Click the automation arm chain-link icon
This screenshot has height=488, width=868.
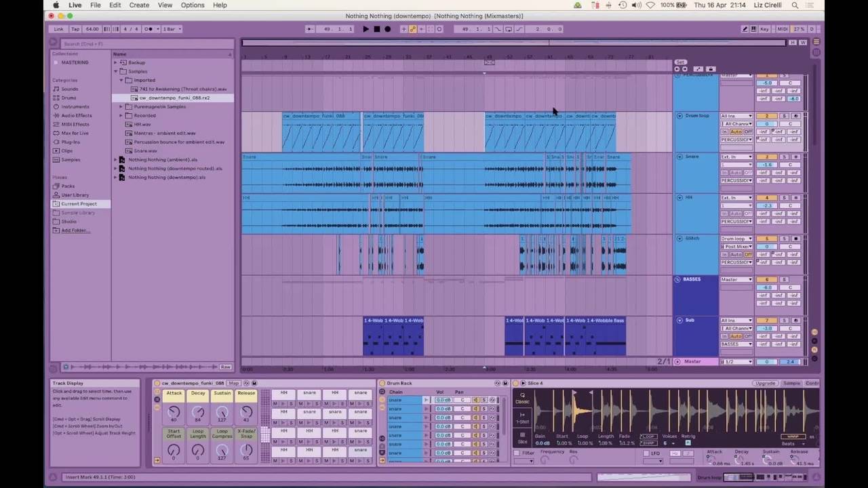(x=412, y=29)
